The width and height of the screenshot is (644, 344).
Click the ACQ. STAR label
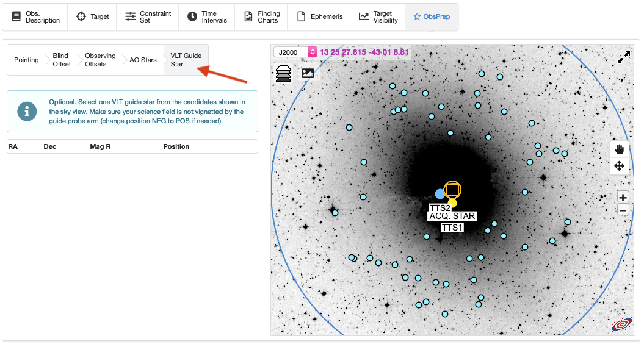pyautogui.click(x=452, y=216)
